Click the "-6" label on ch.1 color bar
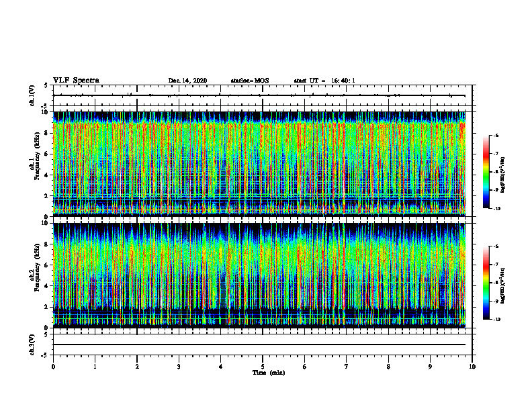 click(496, 135)
